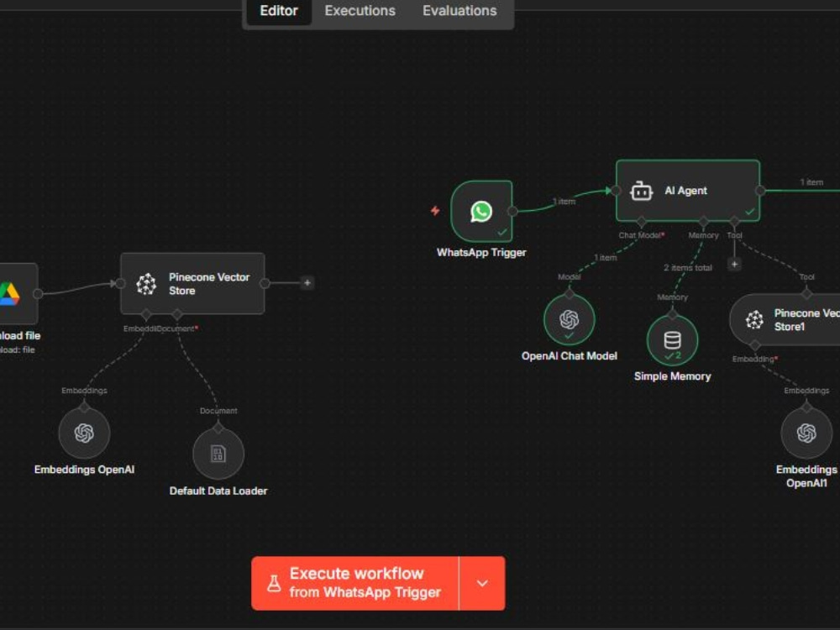Click the AI Agent Chat Model connector

[x=641, y=222]
